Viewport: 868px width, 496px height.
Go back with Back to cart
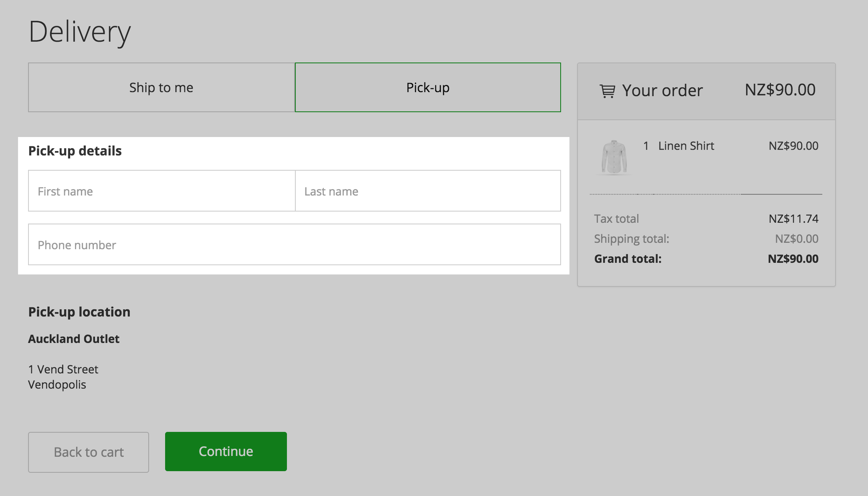89,452
